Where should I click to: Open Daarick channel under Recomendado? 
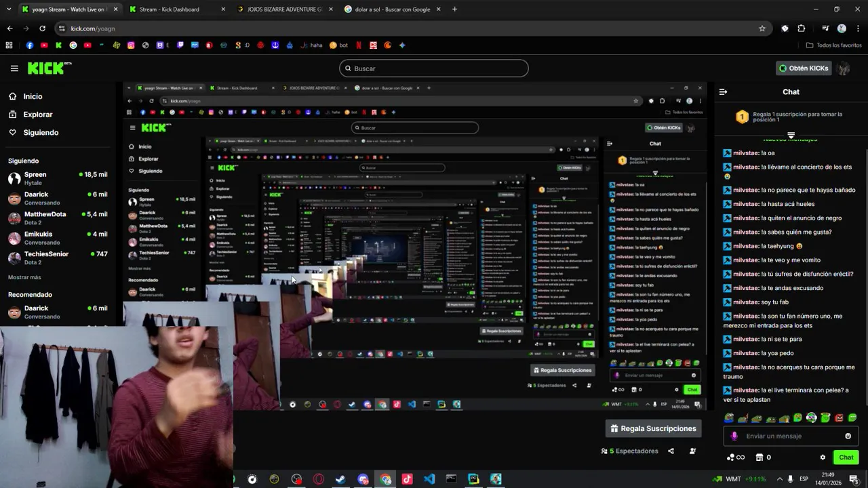58,312
